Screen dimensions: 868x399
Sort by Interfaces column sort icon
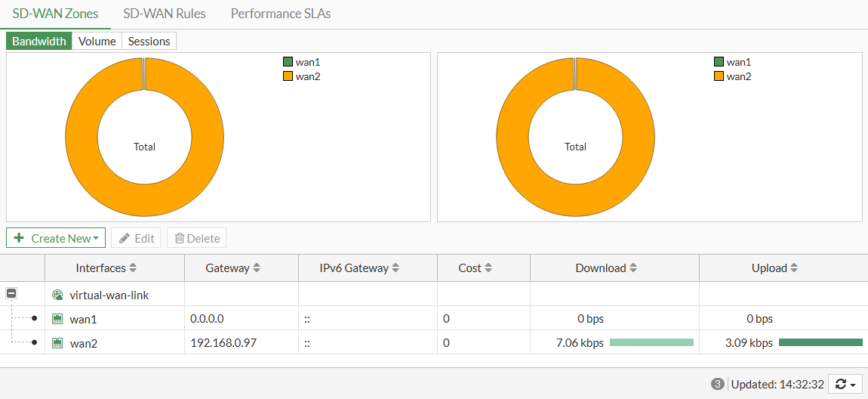(x=134, y=268)
